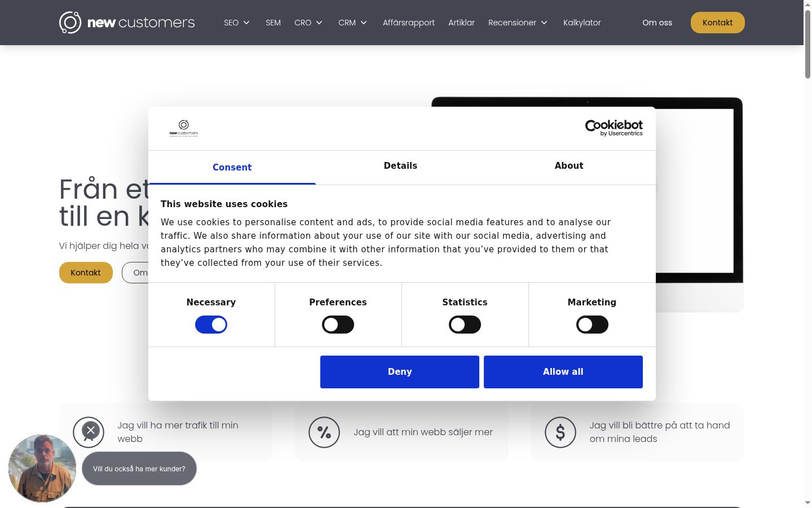Click the 'Vill du också ha mer kunder?' chat bubble
Viewport: 812px width, 508px height.
(139, 468)
